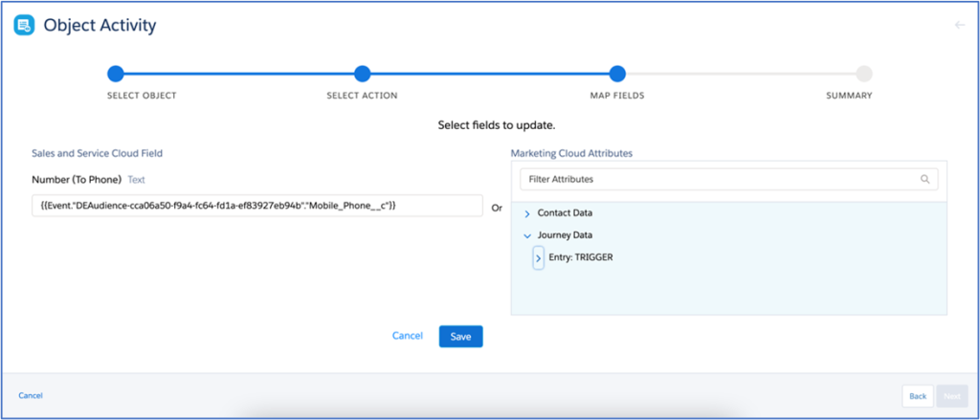
Task: Expand the Entry: TRIGGER chevron
Action: [539, 257]
